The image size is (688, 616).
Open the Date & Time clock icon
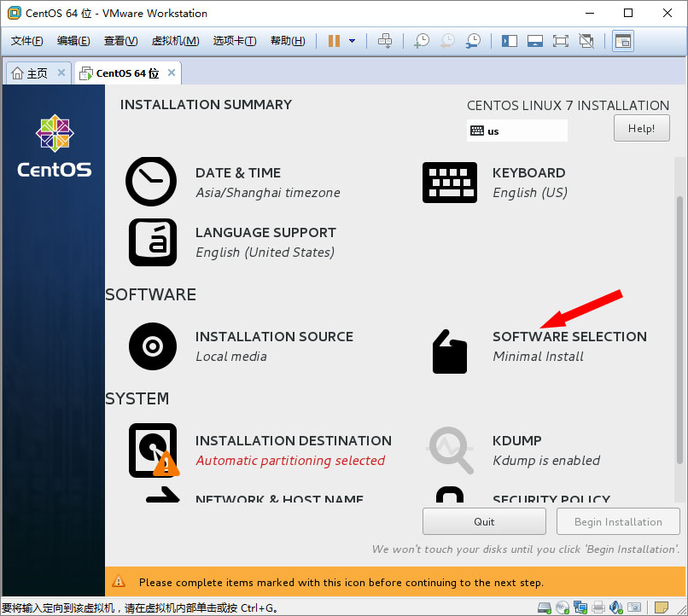tap(151, 182)
